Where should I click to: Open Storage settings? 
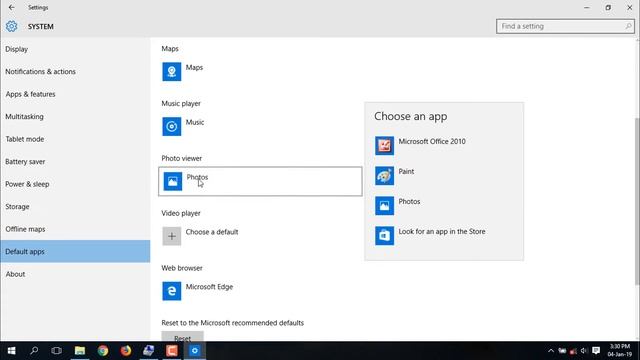75,207
